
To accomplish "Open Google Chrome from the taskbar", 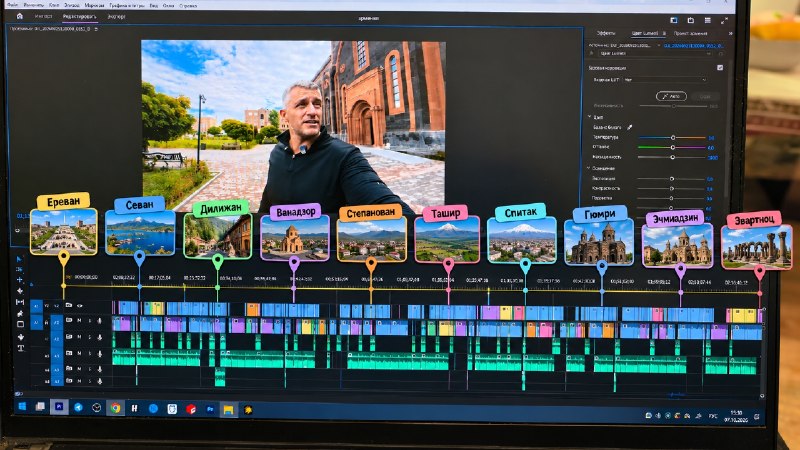I will point(115,408).
